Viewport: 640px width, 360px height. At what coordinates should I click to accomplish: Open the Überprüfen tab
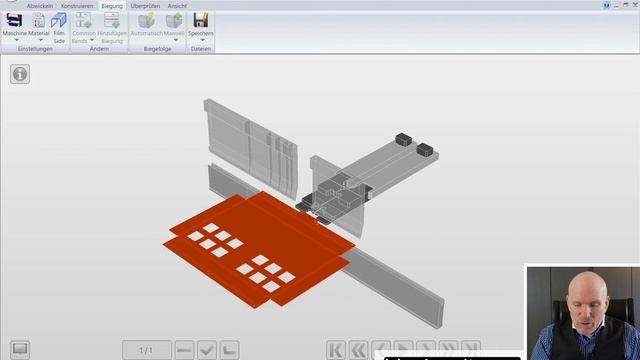tap(145, 6)
